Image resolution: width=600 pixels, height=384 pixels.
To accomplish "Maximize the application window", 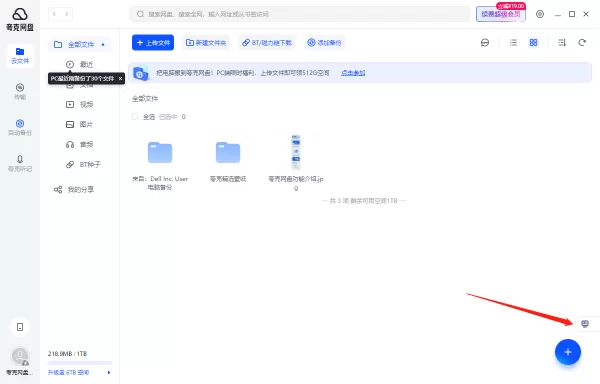I will click(572, 14).
